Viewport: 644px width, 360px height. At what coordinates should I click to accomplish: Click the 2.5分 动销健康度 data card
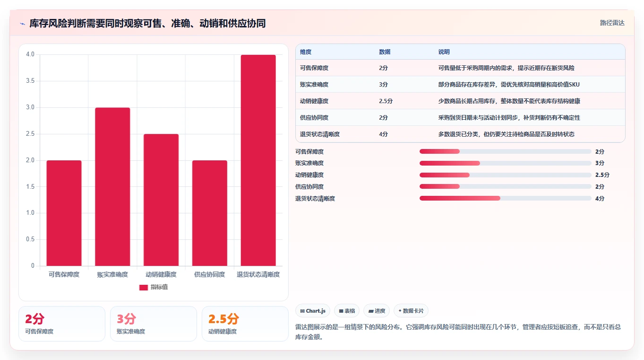[245, 324]
